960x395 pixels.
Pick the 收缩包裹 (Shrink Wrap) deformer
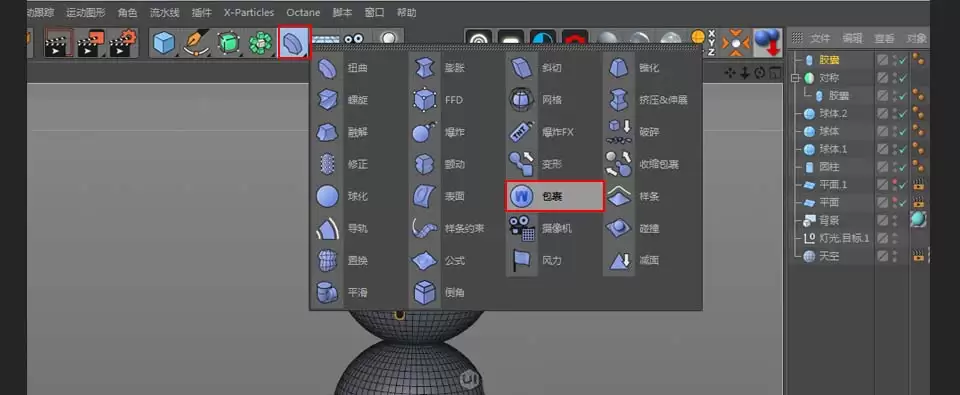643,164
